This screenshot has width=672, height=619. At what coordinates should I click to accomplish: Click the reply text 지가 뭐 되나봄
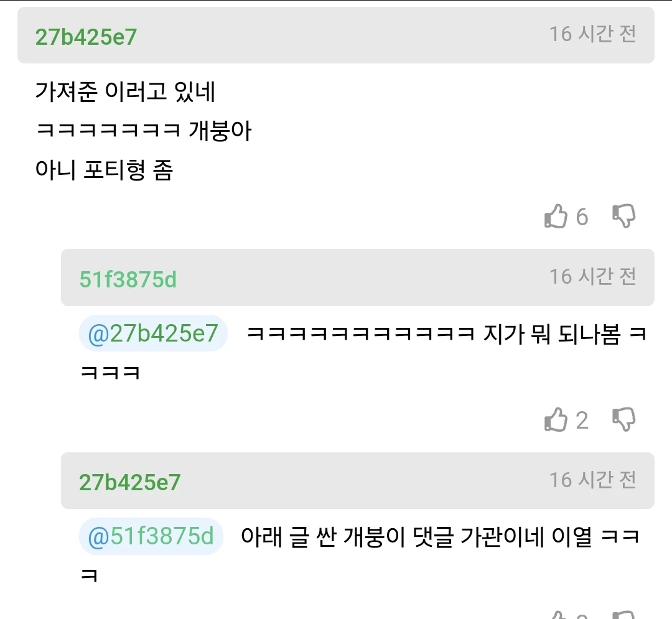[x=552, y=334]
